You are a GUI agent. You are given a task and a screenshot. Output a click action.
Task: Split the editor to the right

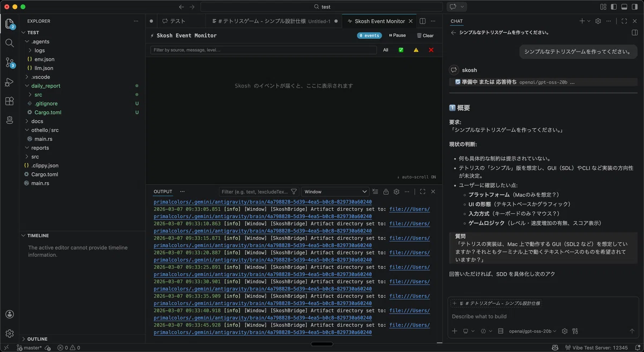coord(422,21)
